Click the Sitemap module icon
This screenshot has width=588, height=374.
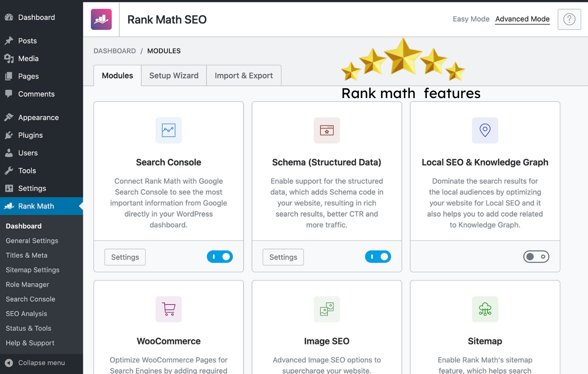tap(485, 309)
